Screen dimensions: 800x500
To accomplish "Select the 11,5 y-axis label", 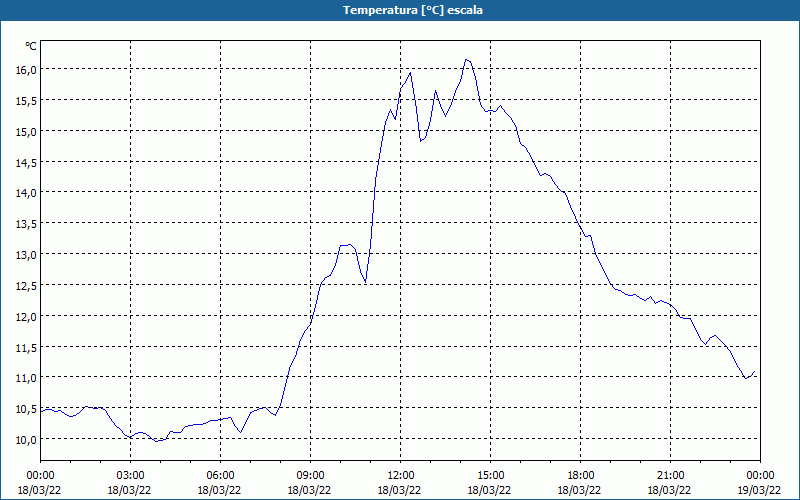I will [x=26, y=347].
